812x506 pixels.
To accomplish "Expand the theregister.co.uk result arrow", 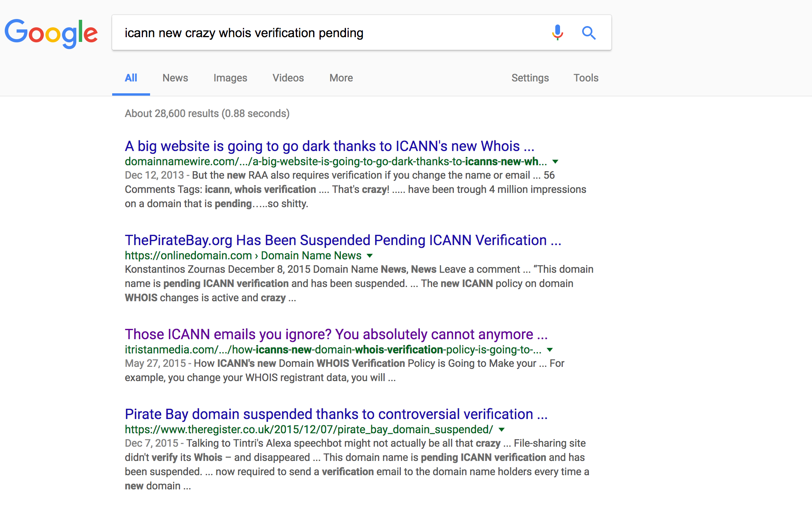I will (x=502, y=430).
